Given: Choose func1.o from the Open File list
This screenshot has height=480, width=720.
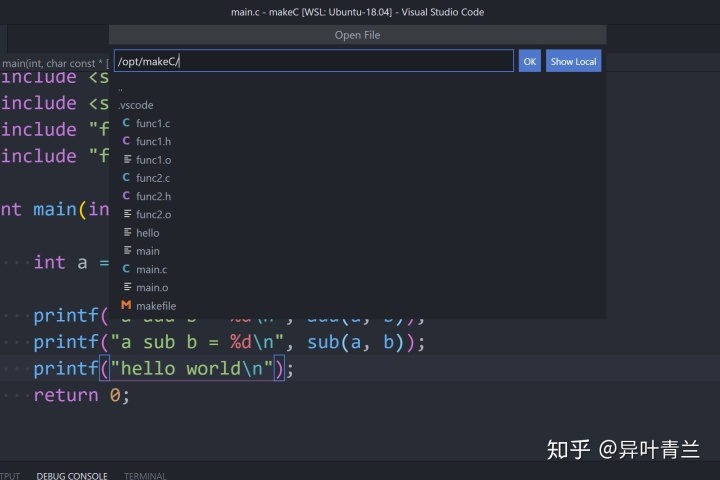Looking at the screenshot, I should tap(360, 160).
